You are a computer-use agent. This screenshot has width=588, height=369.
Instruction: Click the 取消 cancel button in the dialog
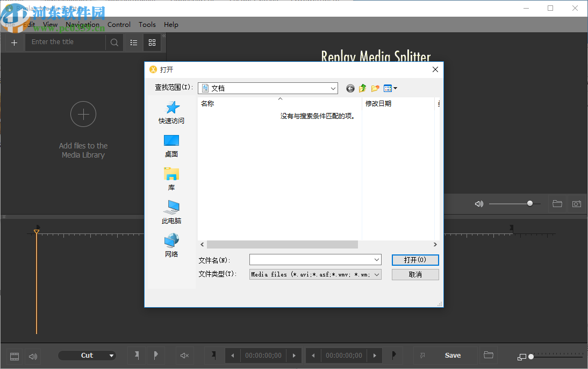click(x=415, y=274)
